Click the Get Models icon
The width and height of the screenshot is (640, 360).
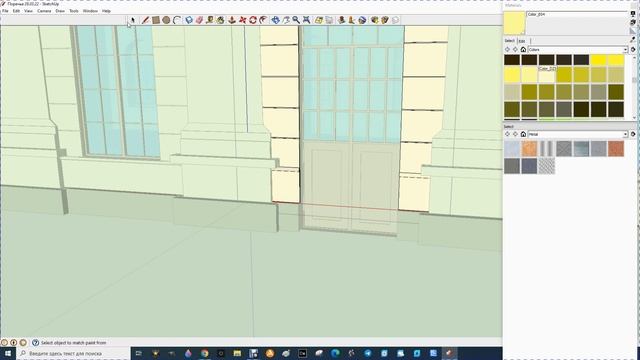[374, 20]
